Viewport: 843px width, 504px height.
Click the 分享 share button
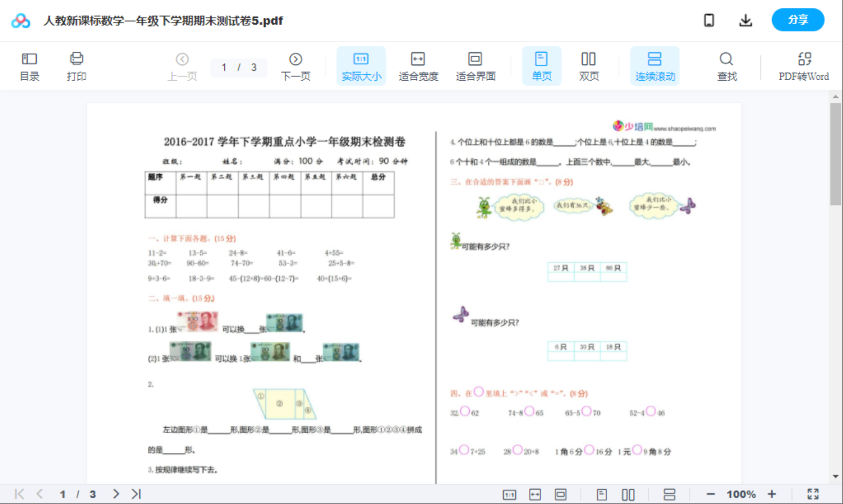coord(798,20)
